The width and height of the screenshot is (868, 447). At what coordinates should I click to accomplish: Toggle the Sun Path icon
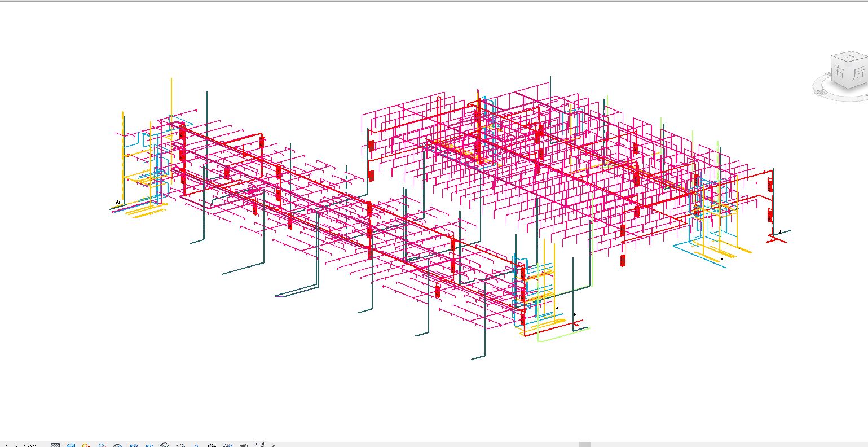pos(86,445)
